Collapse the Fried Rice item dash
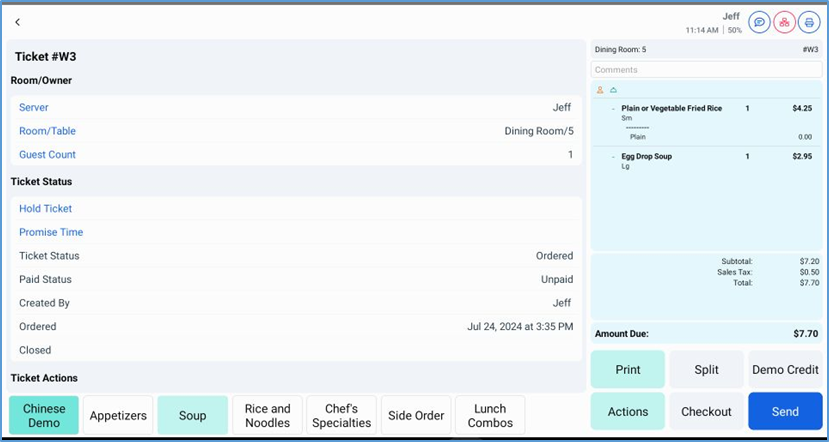The image size is (829, 442). click(613, 108)
